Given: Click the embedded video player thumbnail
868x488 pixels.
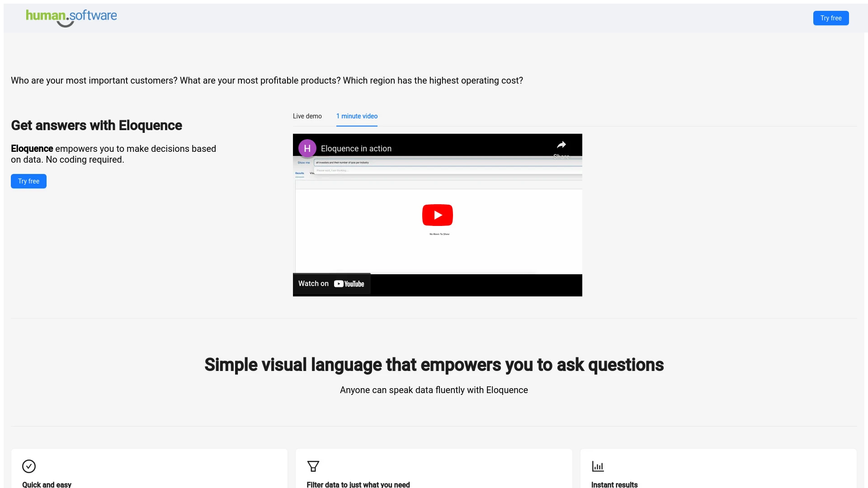Looking at the screenshot, I should pyautogui.click(x=437, y=216).
